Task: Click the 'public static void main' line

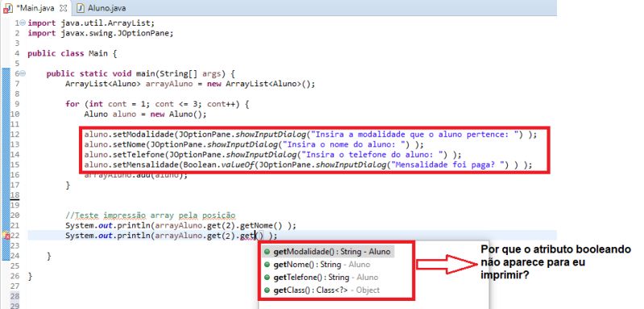Action: (x=140, y=74)
